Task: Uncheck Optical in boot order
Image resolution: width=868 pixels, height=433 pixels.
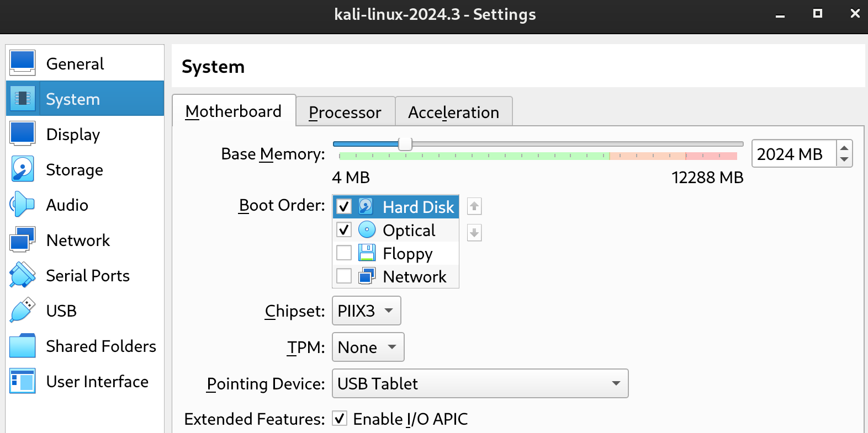Action: pos(344,229)
